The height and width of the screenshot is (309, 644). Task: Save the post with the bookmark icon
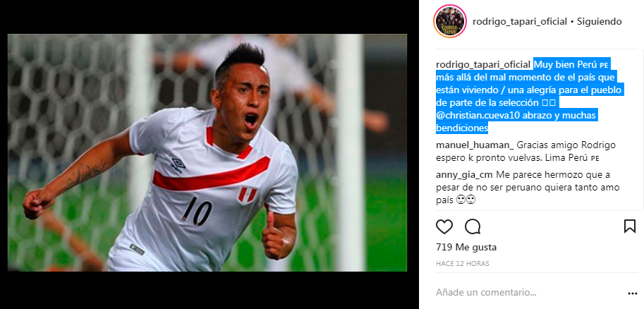click(x=630, y=226)
